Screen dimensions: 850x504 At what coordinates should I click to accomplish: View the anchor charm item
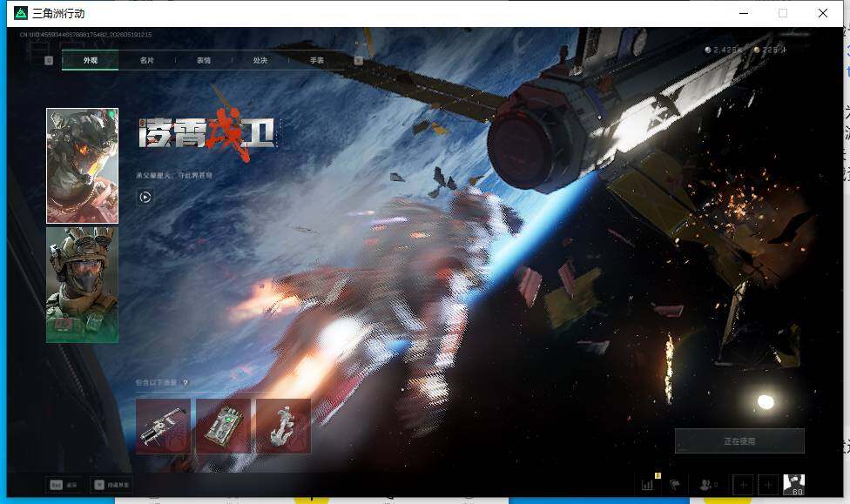(284, 426)
